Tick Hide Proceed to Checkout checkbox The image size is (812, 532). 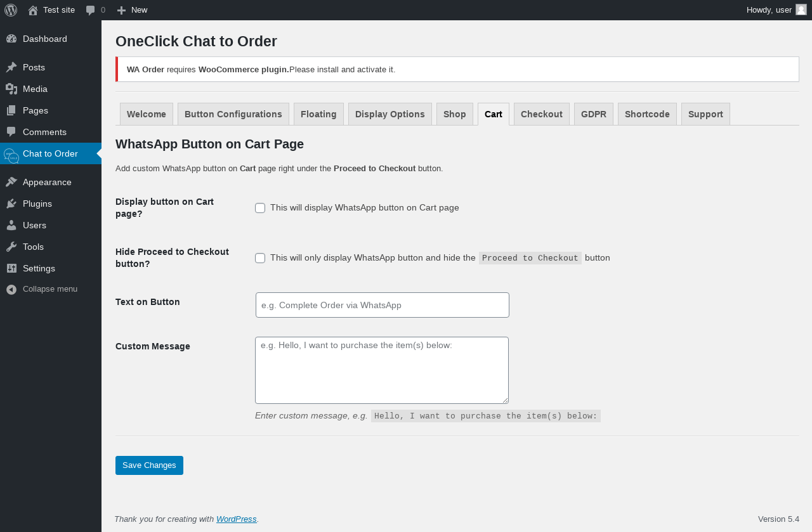pyautogui.click(x=260, y=258)
